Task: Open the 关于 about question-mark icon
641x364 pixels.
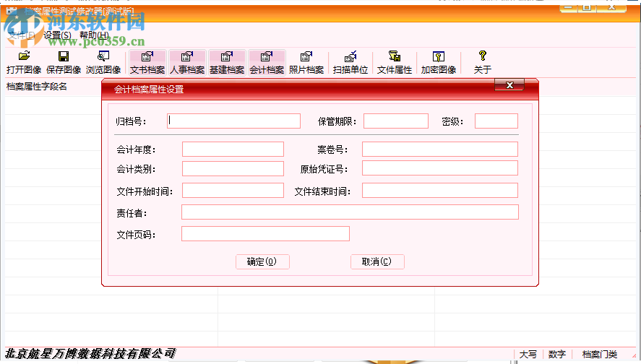Action: (x=483, y=63)
